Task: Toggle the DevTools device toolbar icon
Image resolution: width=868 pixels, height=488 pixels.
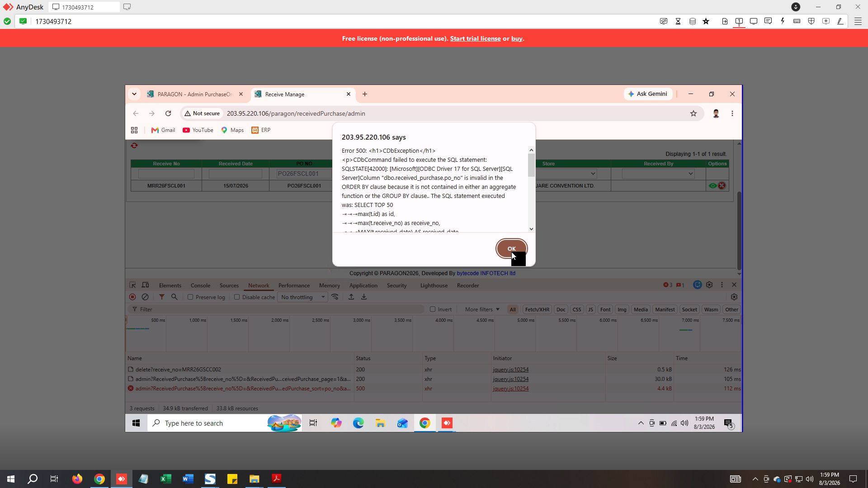Action: pos(146,285)
